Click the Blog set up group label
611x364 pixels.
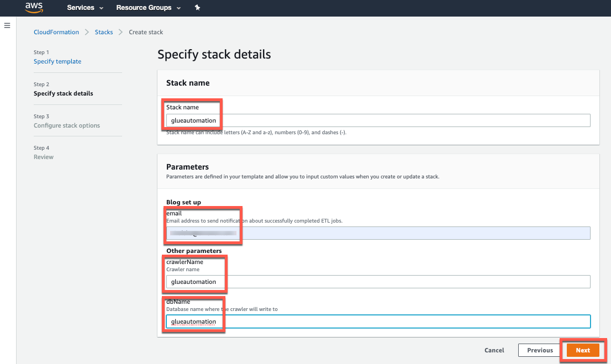(183, 202)
